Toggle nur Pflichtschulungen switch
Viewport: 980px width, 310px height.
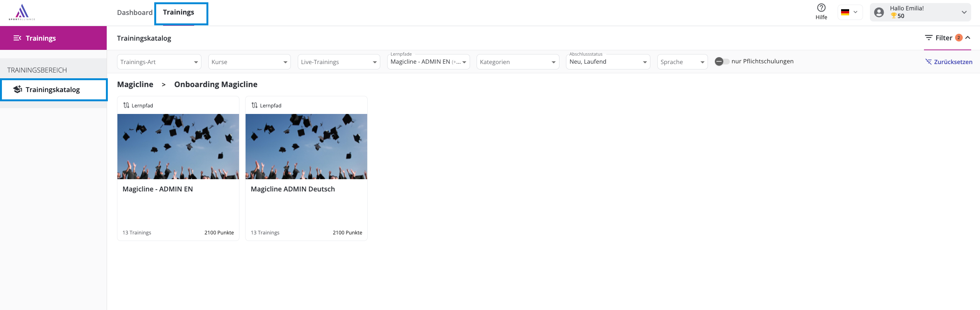click(x=721, y=61)
